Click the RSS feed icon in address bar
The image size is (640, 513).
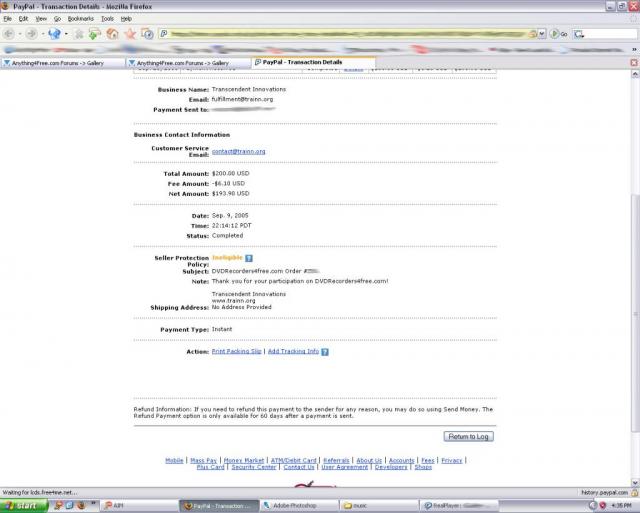click(x=532, y=34)
